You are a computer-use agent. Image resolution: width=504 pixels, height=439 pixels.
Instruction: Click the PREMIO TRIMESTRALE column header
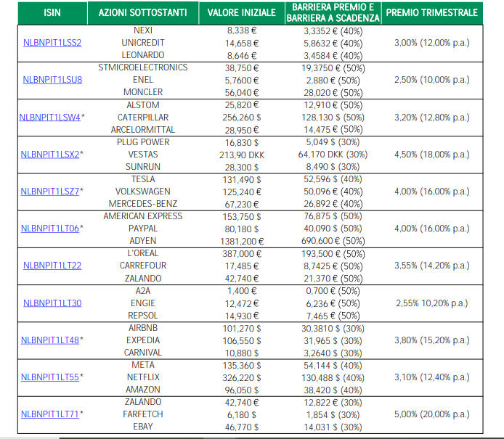(432, 13)
